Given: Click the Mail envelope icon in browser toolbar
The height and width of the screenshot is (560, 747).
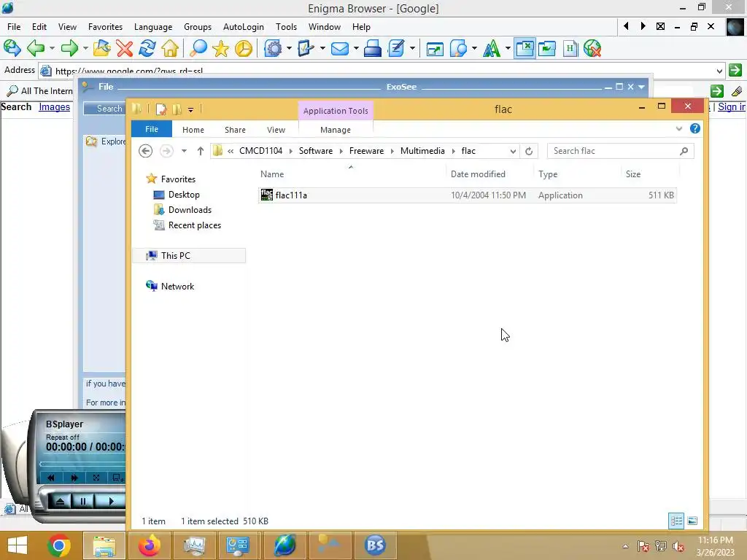Looking at the screenshot, I should tap(340, 49).
